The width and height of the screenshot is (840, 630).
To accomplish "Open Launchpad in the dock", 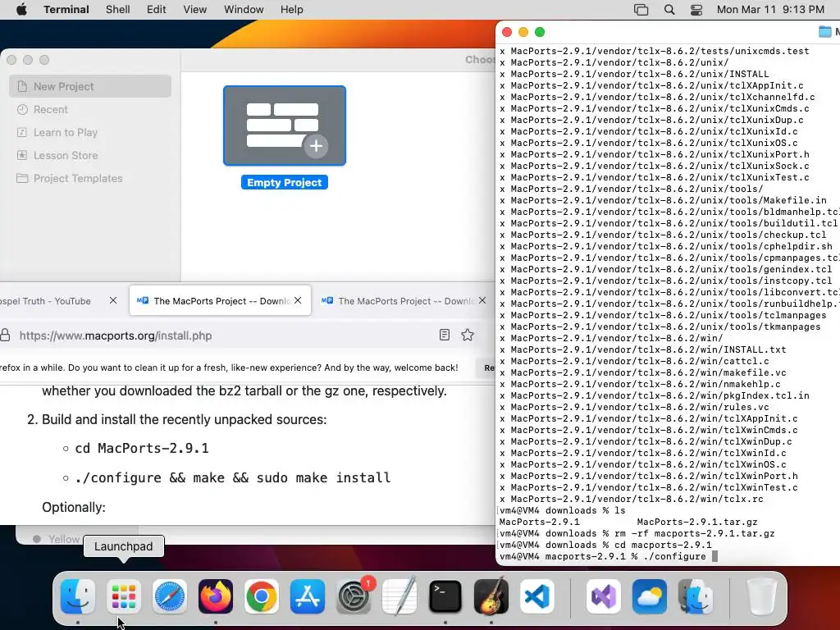I will pos(124,596).
